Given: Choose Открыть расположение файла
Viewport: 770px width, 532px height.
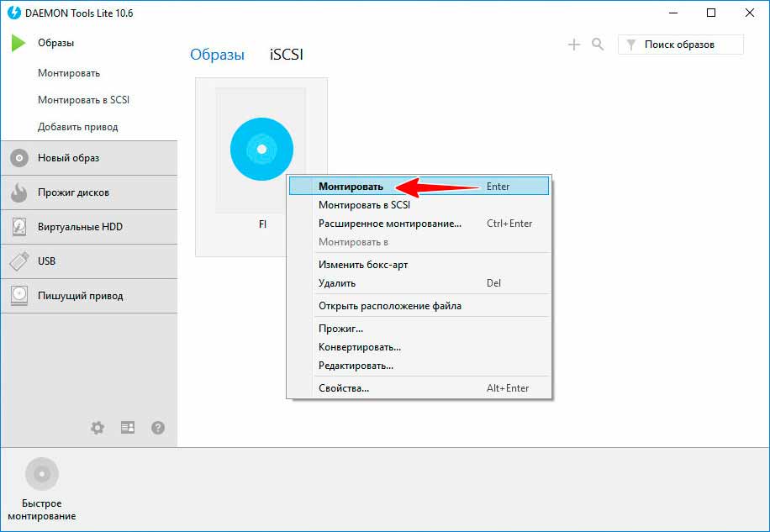Looking at the screenshot, I should (x=419, y=306).
